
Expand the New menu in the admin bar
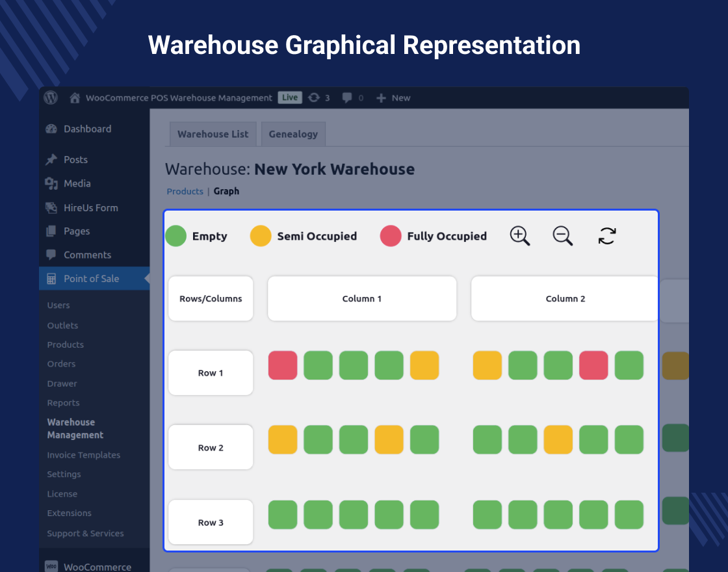pos(393,97)
